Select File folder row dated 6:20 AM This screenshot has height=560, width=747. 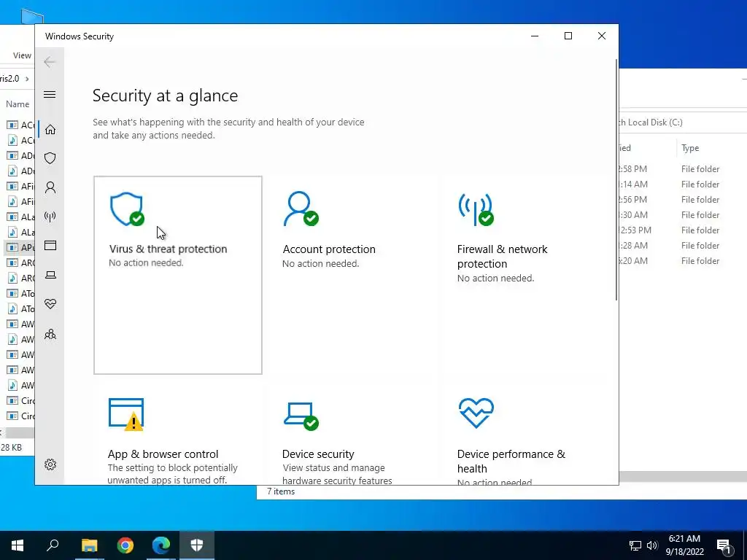683,261
